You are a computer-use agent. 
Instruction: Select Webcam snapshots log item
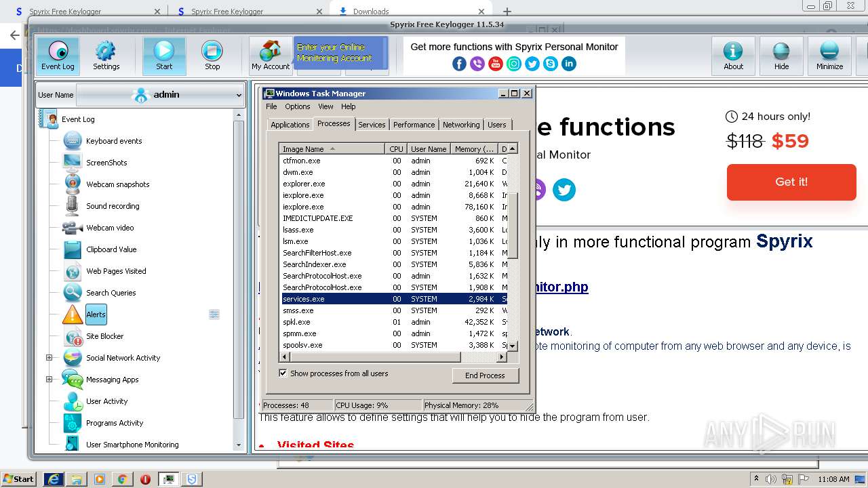(117, 184)
